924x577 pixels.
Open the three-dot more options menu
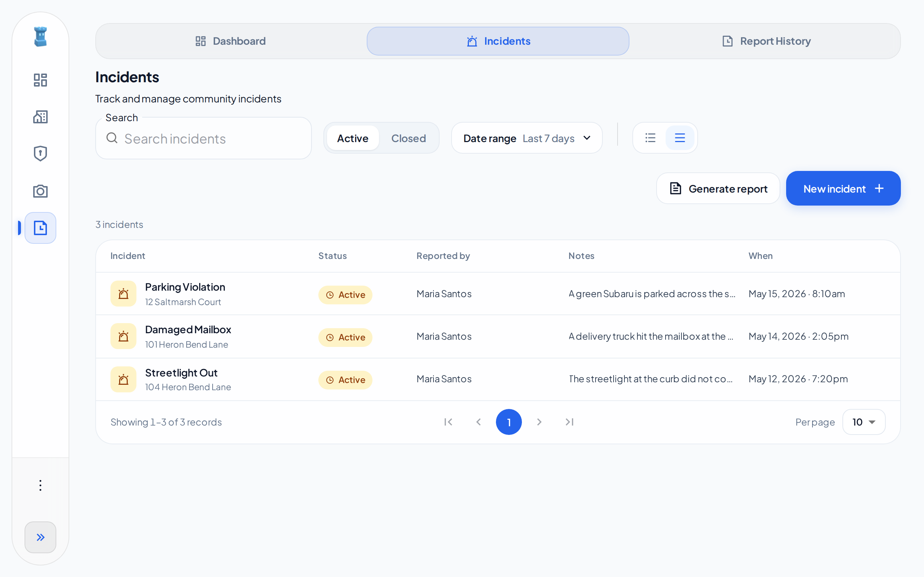point(40,485)
